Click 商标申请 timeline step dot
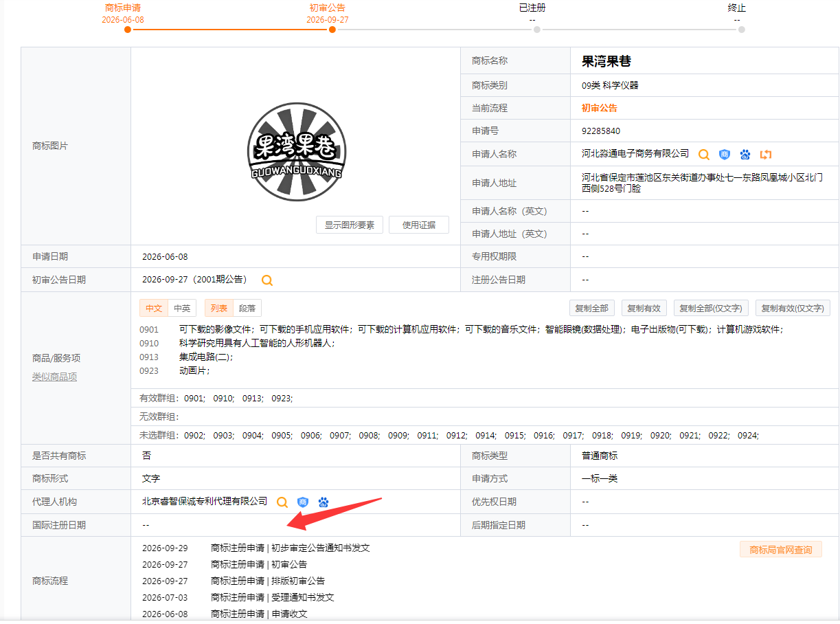Screen dimensions: 840x624 click(128, 30)
